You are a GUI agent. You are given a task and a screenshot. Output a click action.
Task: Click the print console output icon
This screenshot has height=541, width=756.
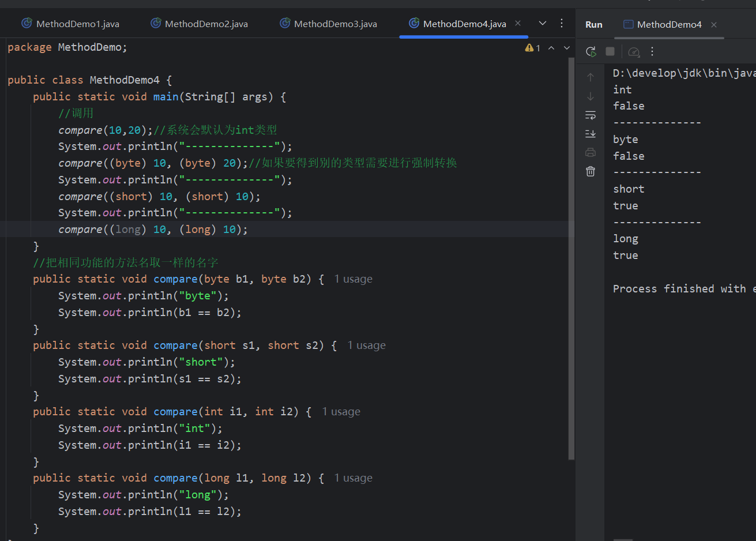click(590, 152)
